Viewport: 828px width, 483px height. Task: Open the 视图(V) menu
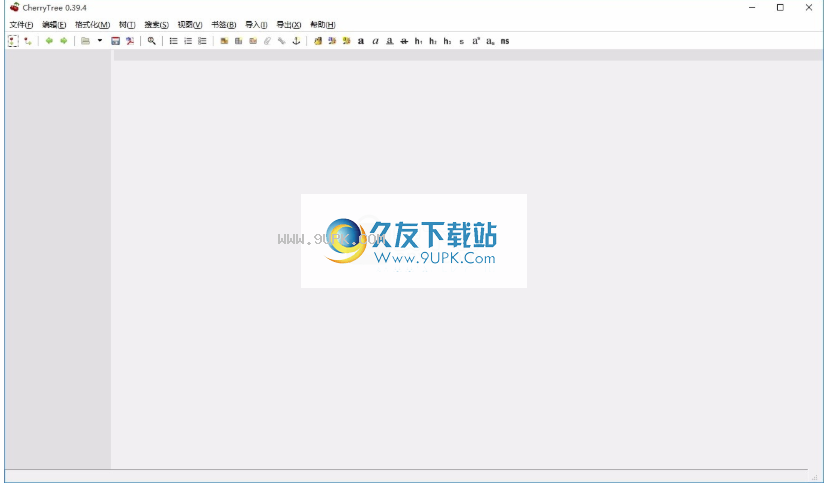click(x=190, y=25)
